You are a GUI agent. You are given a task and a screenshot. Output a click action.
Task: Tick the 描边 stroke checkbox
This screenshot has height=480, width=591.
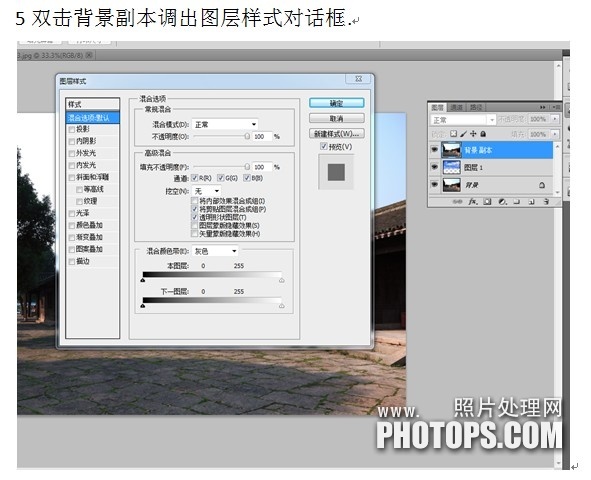click(72, 261)
